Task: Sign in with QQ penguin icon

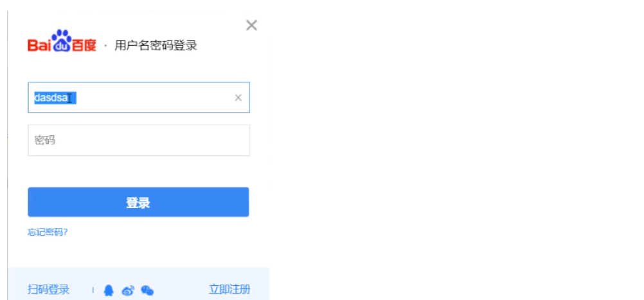Action: point(109,290)
